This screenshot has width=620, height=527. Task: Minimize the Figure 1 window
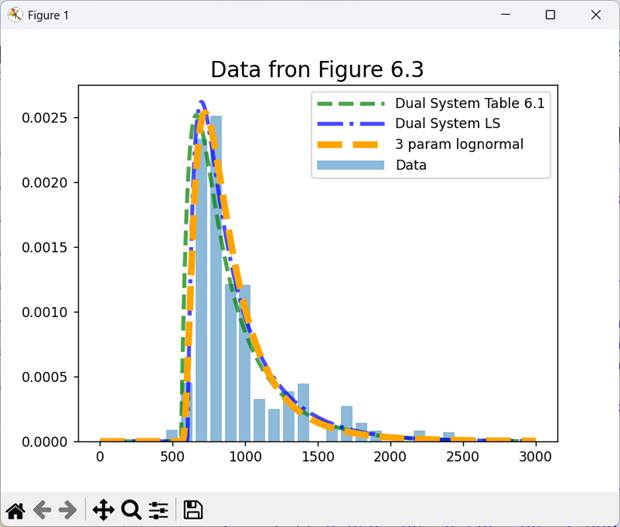504,16
